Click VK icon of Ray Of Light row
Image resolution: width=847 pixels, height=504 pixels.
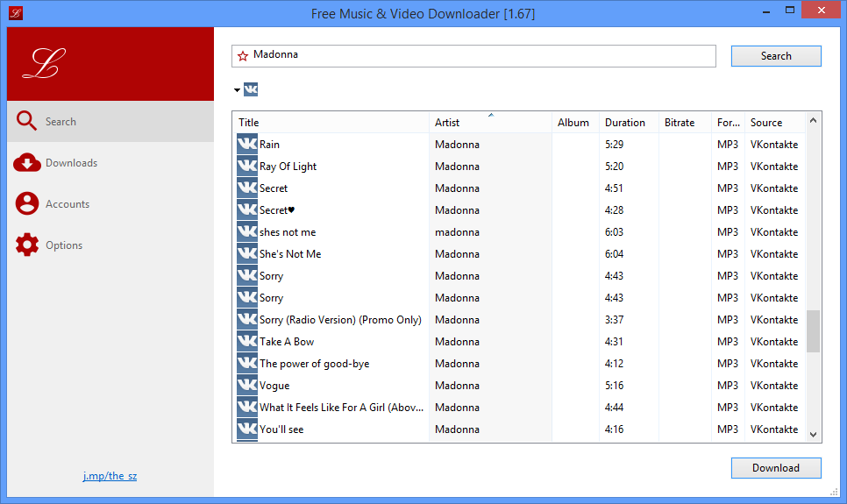pos(247,167)
